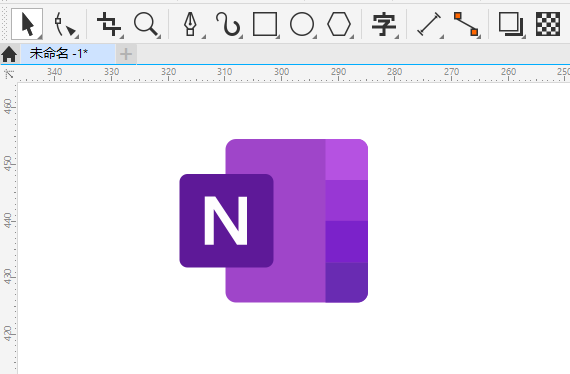Activate the Crop tool
This screenshot has width=570, height=374.
tap(110, 24)
